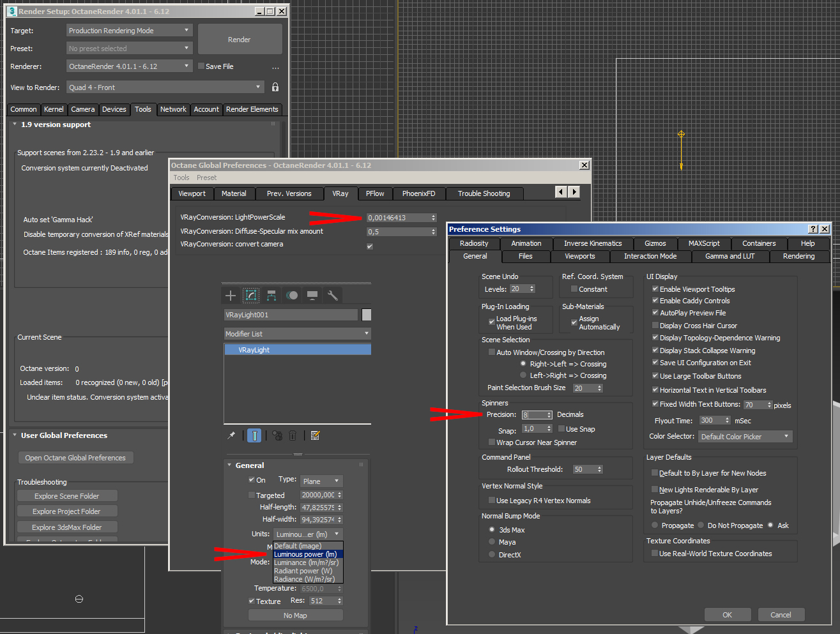Viewport: 840px width, 634px height.
Task: Toggle Enable Caddy Controls checkbox
Action: 655,300
